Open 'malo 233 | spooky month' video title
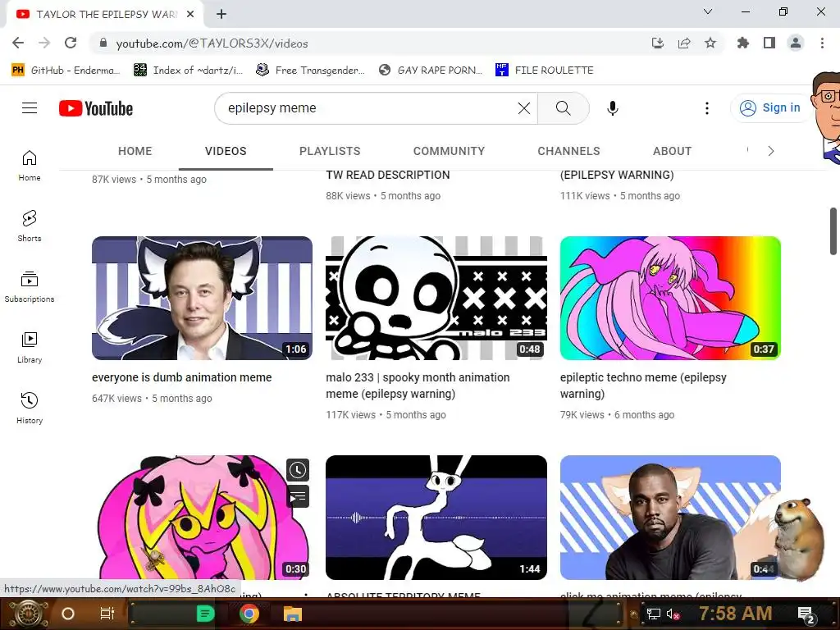The height and width of the screenshot is (630, 840). pos(418,386)
